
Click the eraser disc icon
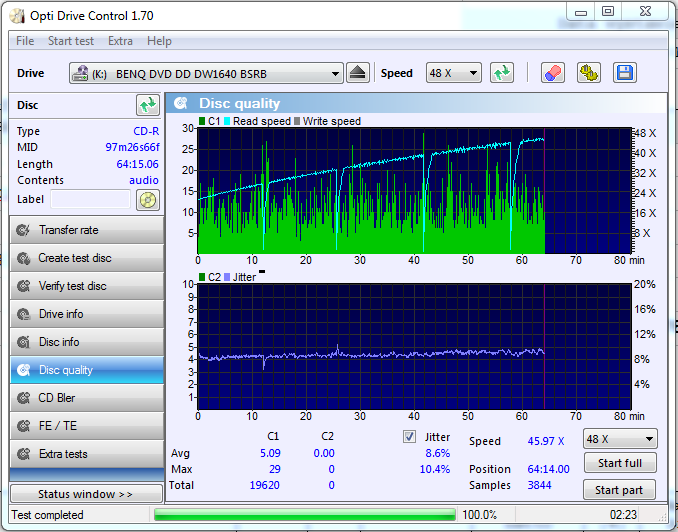tap(552, 73)
